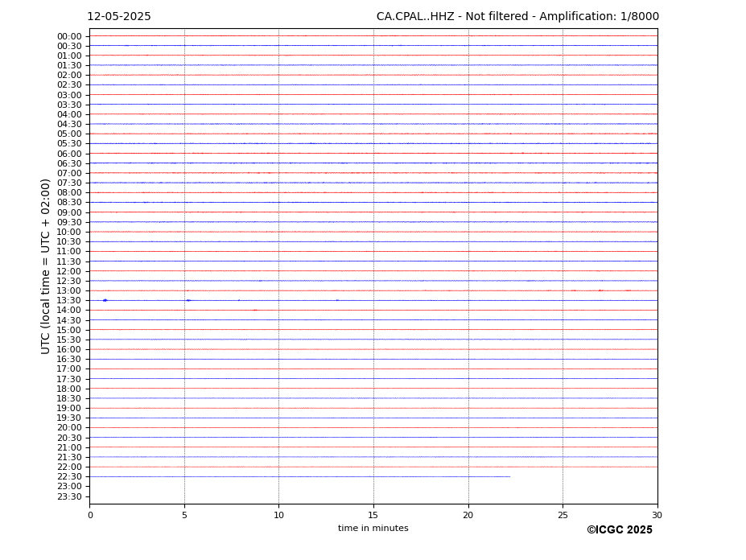Click the largest blue spike on 13:30 trace
This screenshot has width=746, height=560.
point(105,300)
